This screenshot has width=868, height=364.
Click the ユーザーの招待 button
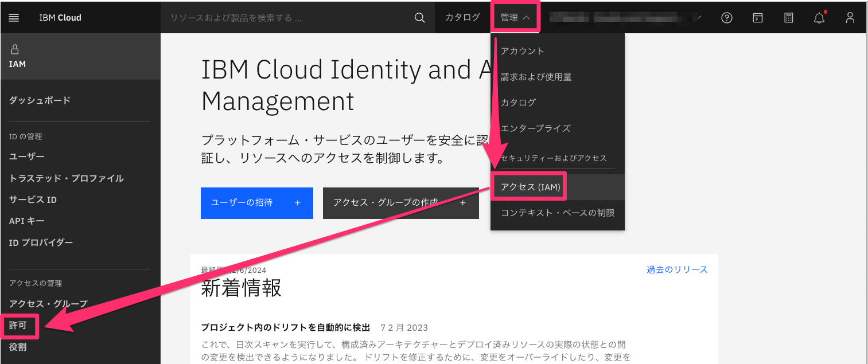point(257,203)
